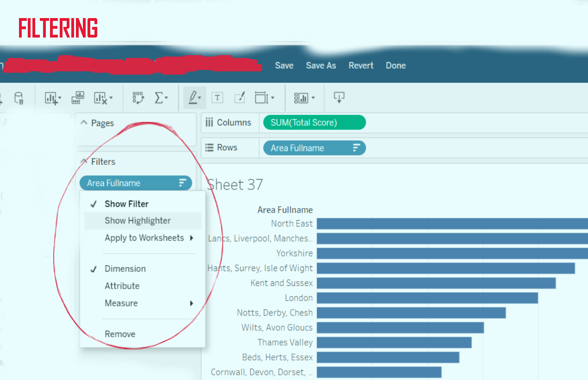Screen dimensions: 588x380
Task: Select the checked Dimension option
Action: (x=125, y=269)
